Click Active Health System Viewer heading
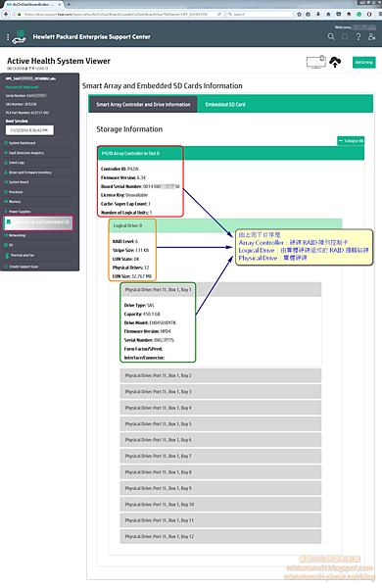382x588 pixels. 59,61
